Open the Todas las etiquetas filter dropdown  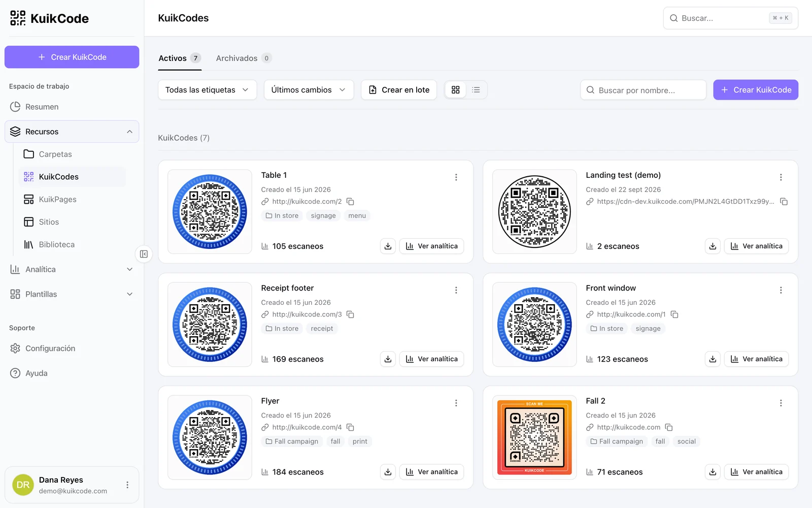click(207, 90)
